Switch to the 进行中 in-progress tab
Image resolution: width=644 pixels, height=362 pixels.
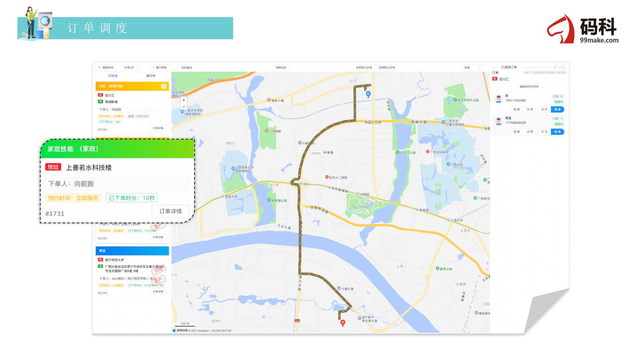(x=151, y=76)
